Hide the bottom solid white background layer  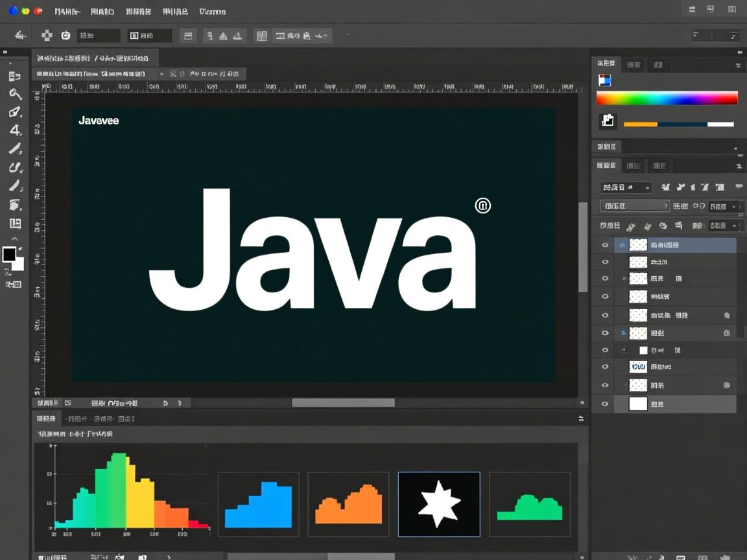[x=605, y=404]
